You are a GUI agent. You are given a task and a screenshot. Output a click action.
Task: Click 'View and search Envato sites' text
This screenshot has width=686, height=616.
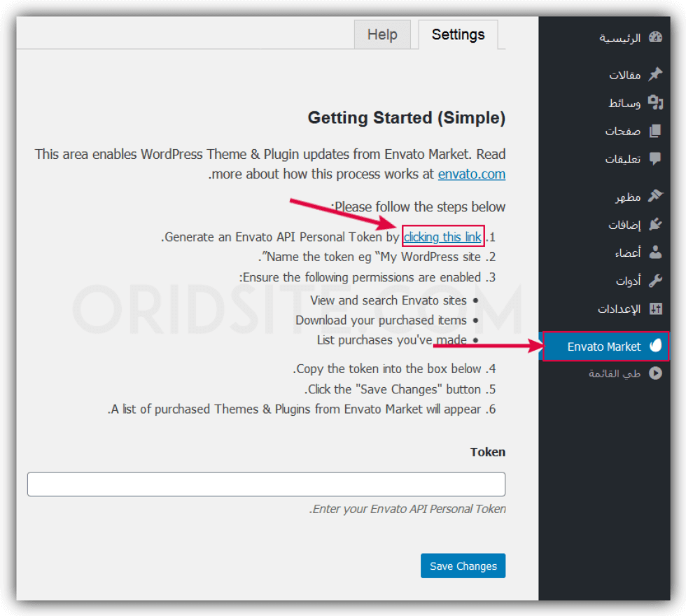(388, 300)
